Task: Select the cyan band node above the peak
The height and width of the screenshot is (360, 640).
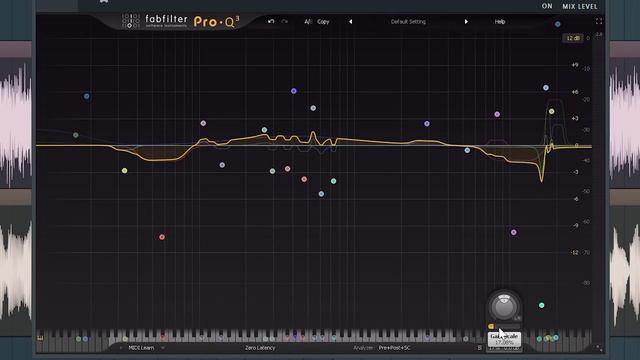Action: [546, 88]
